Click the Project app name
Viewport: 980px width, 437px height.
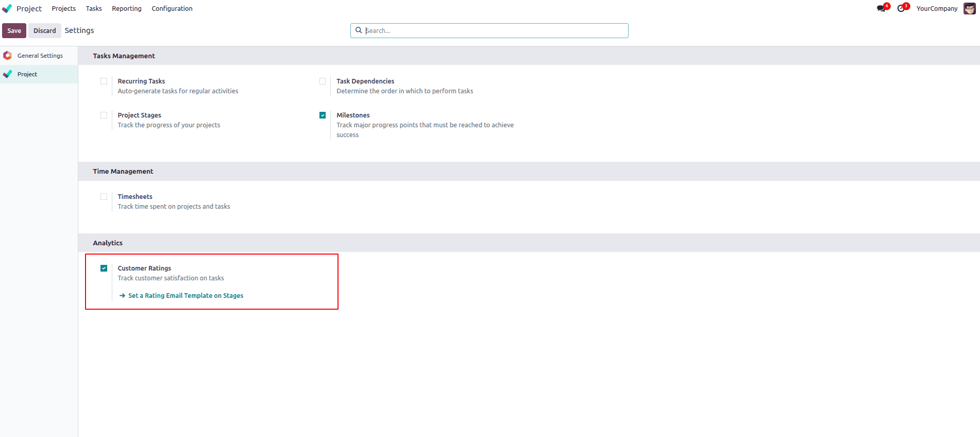click(x=29, y=8)
